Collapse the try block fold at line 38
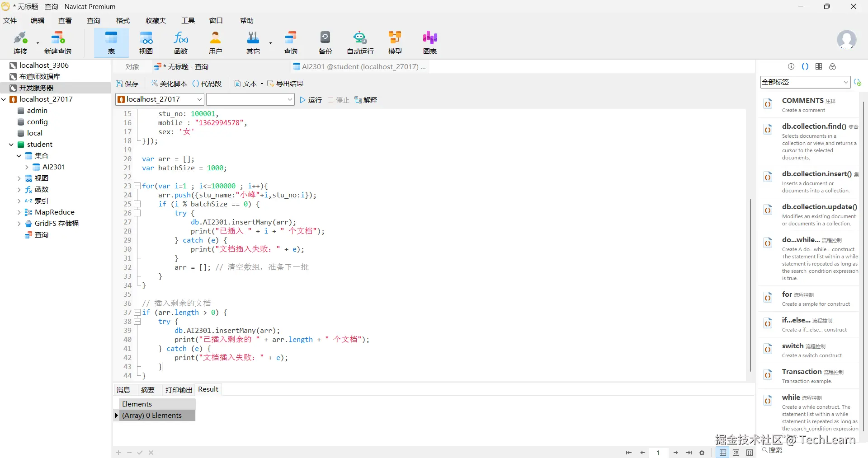868x458 pixels. pyautogui.click(x=137, y=322)
